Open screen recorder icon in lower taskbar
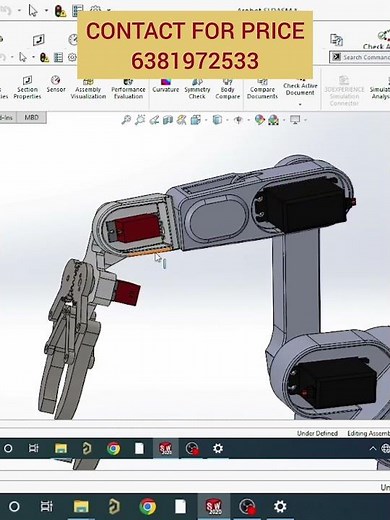390x520 pixels. 247,507
